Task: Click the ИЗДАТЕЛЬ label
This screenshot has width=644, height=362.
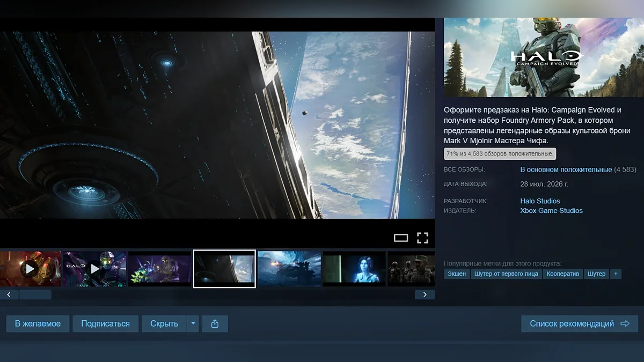Action: coord(460,211)
